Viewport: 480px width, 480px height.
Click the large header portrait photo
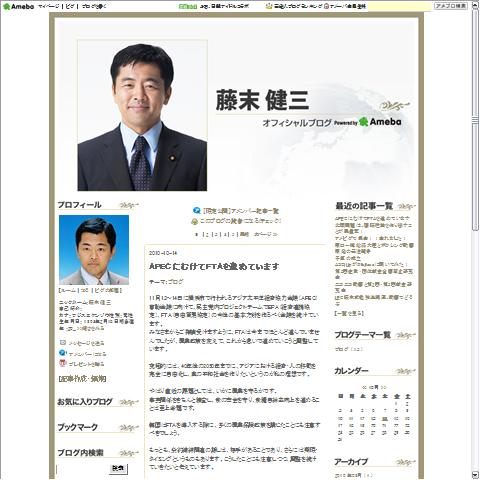click(x=142, y=115)
